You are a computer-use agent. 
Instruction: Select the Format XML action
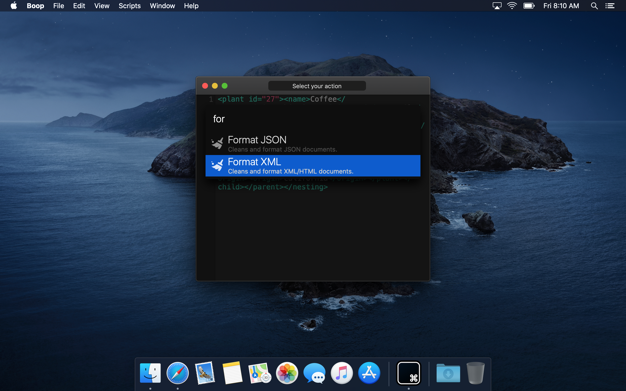pos(313,166)
